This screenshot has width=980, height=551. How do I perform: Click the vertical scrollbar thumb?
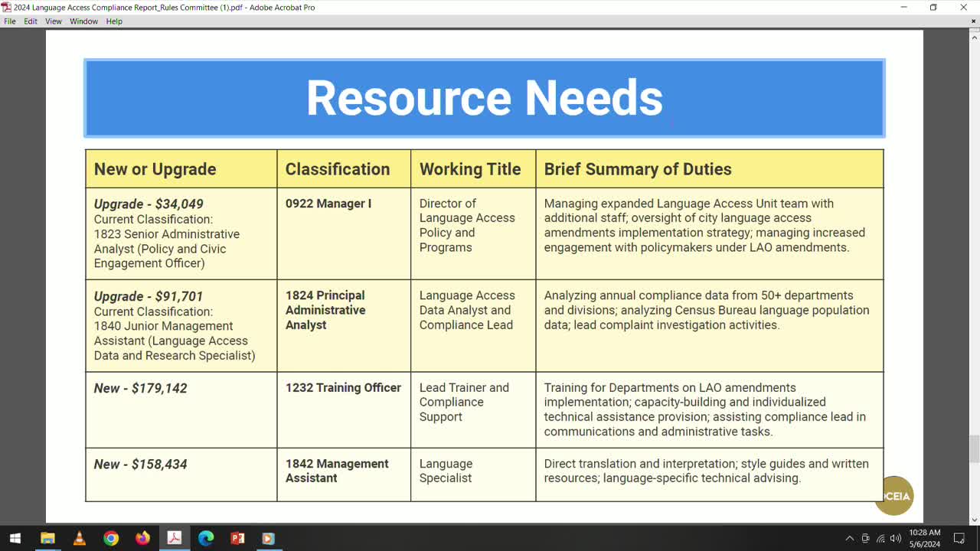tap(974, 448)
